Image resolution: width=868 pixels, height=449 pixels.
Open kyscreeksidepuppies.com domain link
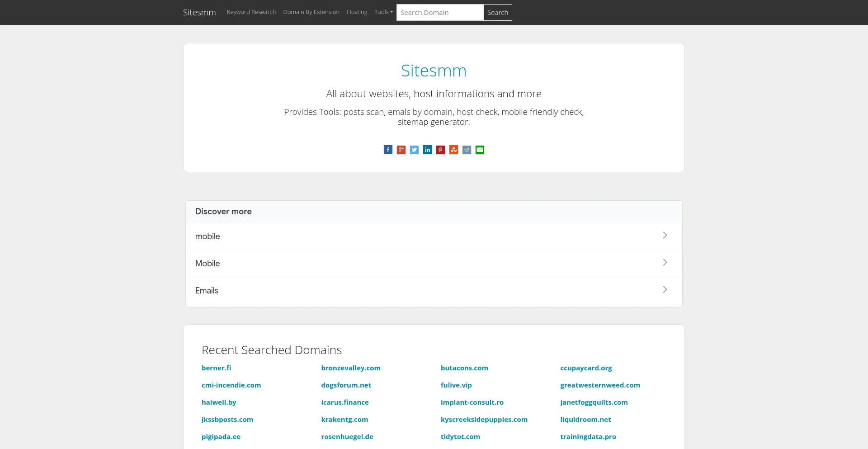pos(484,420)
